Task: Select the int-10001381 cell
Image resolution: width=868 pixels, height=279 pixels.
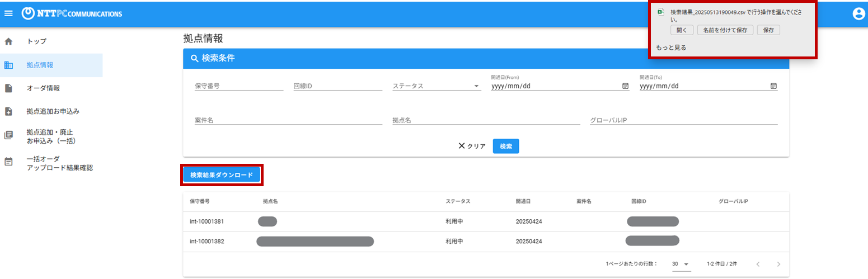Action: (207, 221)
